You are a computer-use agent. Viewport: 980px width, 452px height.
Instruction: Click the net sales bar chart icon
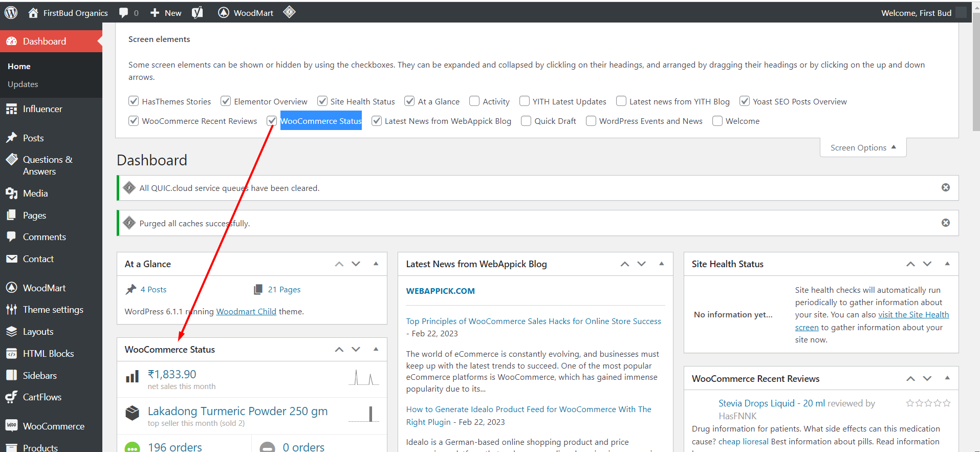pos(133,377)
